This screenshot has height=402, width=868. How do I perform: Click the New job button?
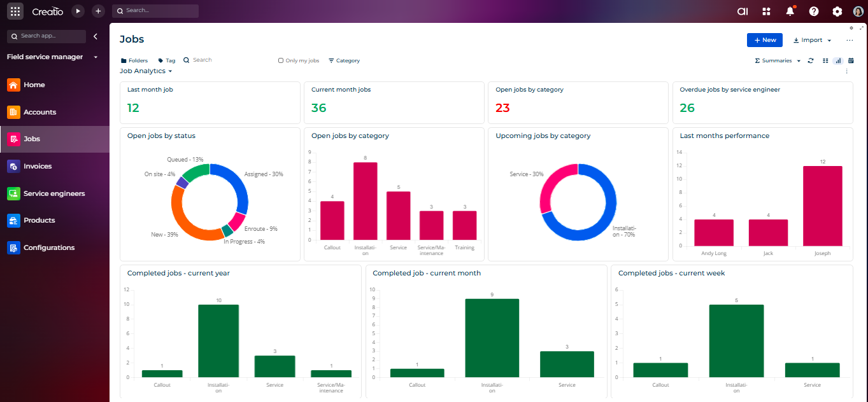pos(764,40)
